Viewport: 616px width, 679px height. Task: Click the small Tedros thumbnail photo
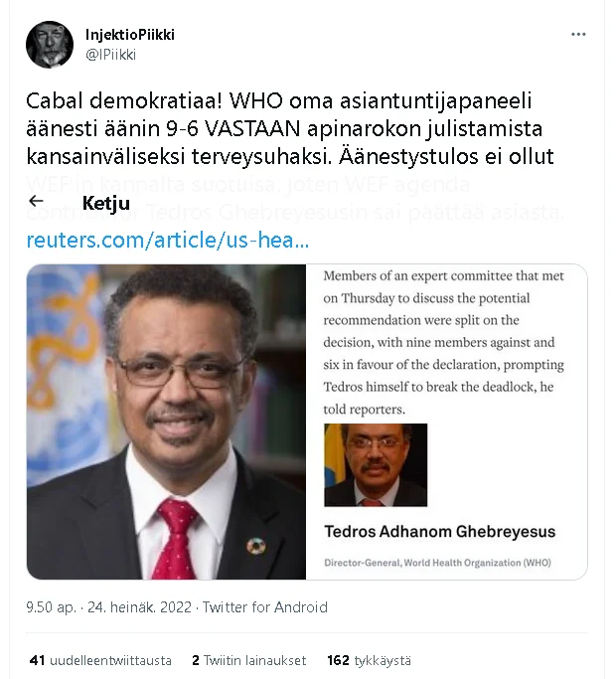[x=376, y=464]
